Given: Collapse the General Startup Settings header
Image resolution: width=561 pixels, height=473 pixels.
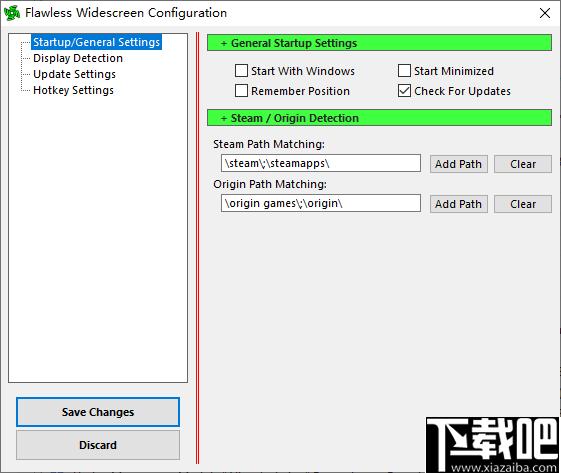Looking at the screenshot, I should pos(379,43).
